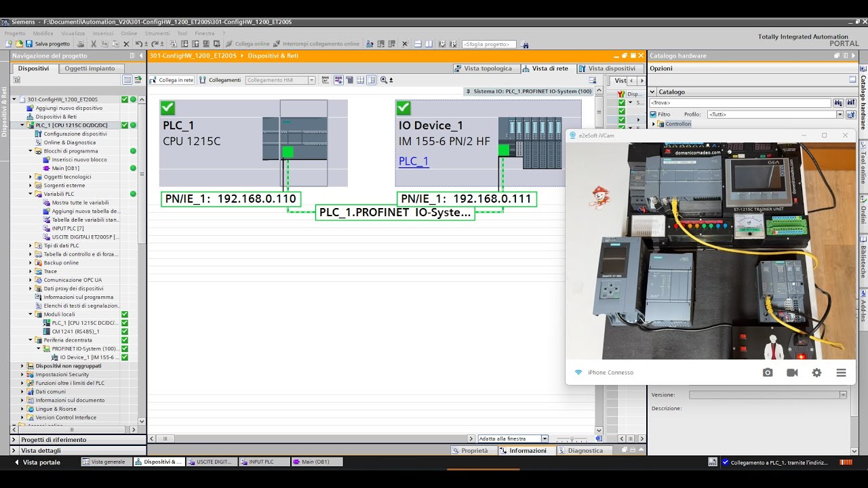
Task: Open the Strumenti menu
Action: tap(157, 33)
